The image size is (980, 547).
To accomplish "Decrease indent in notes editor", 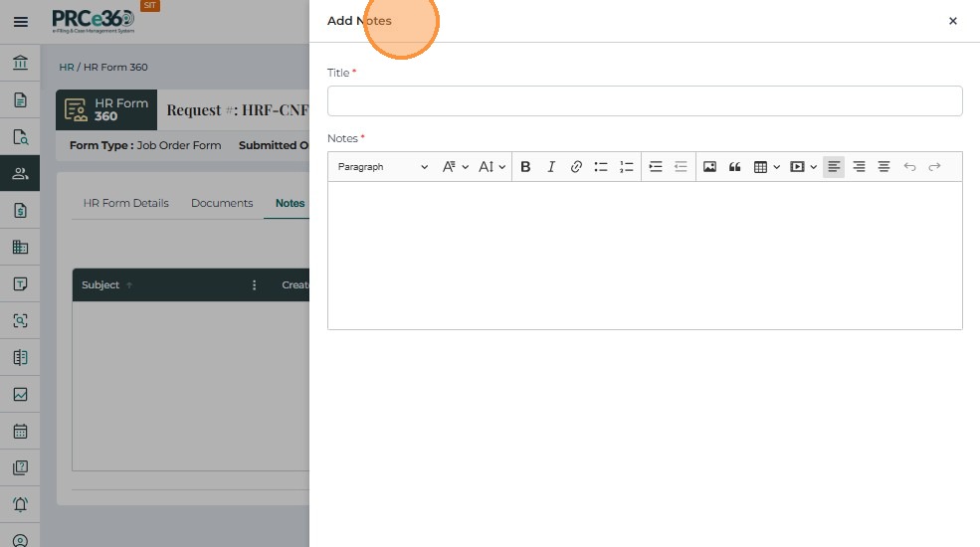I will point(681,167).
